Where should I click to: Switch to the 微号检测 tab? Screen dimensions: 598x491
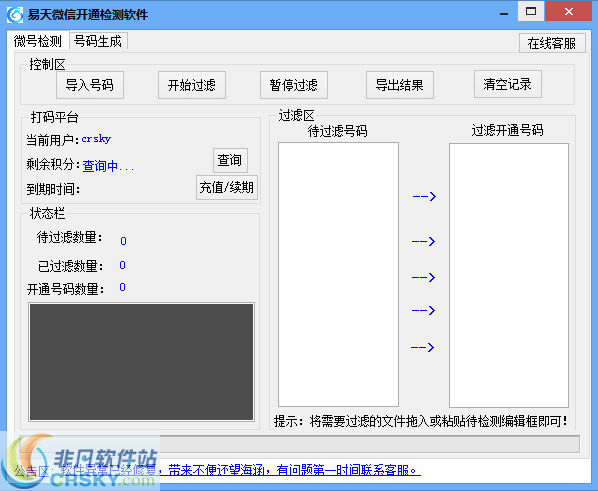point(38,40)
